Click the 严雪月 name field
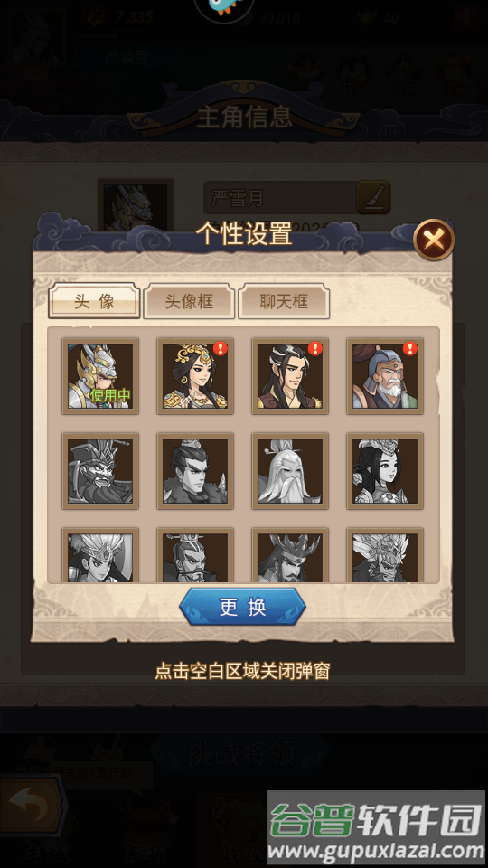Image resolution: width=488 pixels, height=868 pixels. [280, 197]
